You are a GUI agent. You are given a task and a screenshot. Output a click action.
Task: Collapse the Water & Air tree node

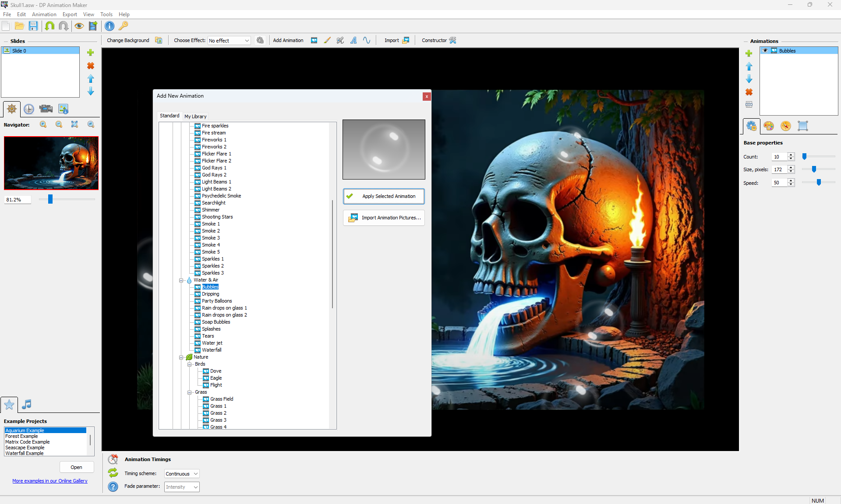click(x=181, y=280)
